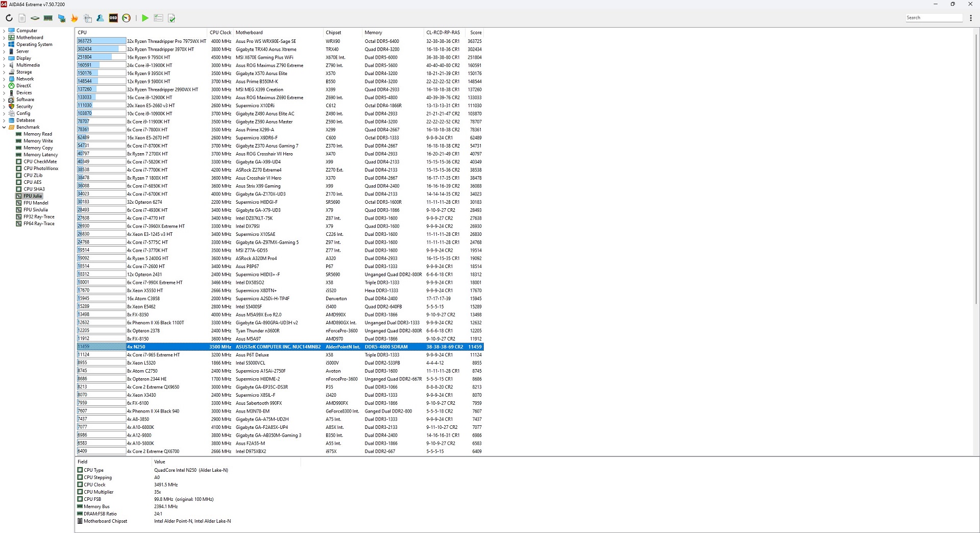This screenshot has width=980, height=533.
Task: Open the three-dot menu near Search
Action: pyautogui.click(x=971, y=18)
